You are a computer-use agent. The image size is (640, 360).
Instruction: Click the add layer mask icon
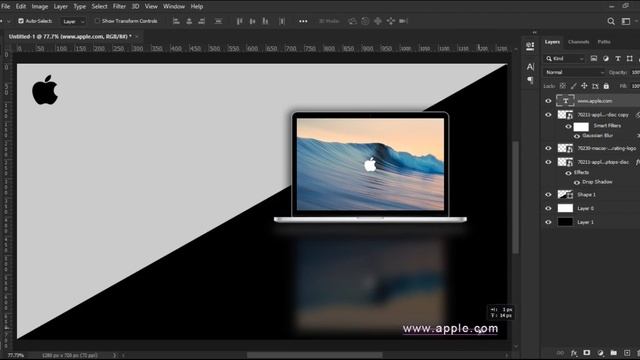coord(587,353)
